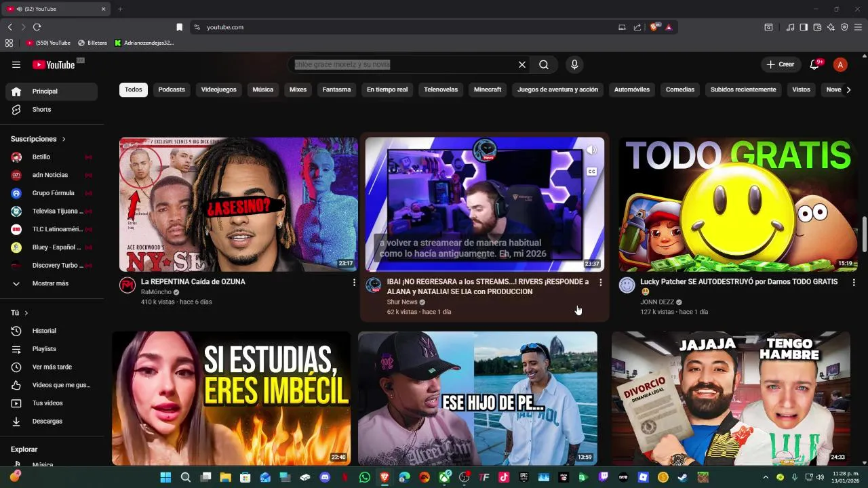868x488 pixels.
Task: Open WhatsApp from the taskbar
Action: click(x=365, y=477)
